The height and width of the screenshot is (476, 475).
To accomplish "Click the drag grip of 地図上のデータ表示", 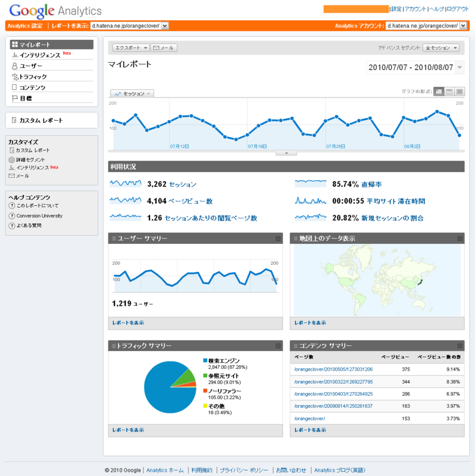I will coord(295,239).
